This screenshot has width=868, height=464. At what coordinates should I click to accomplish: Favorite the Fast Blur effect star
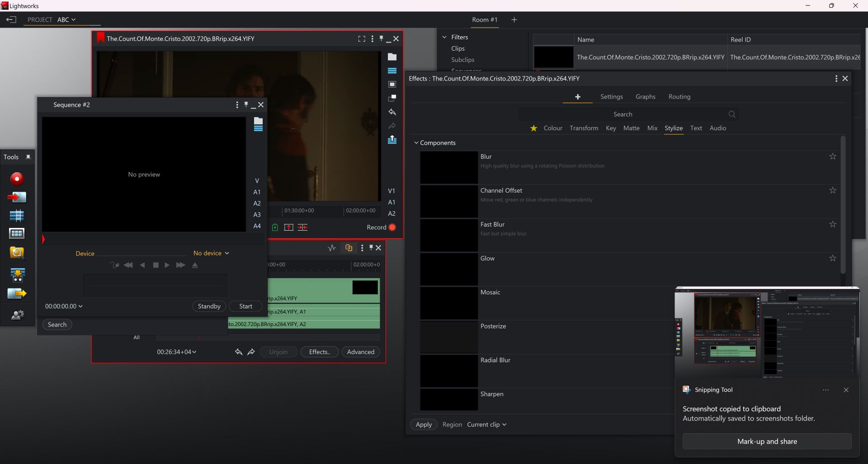coord(833,224)
